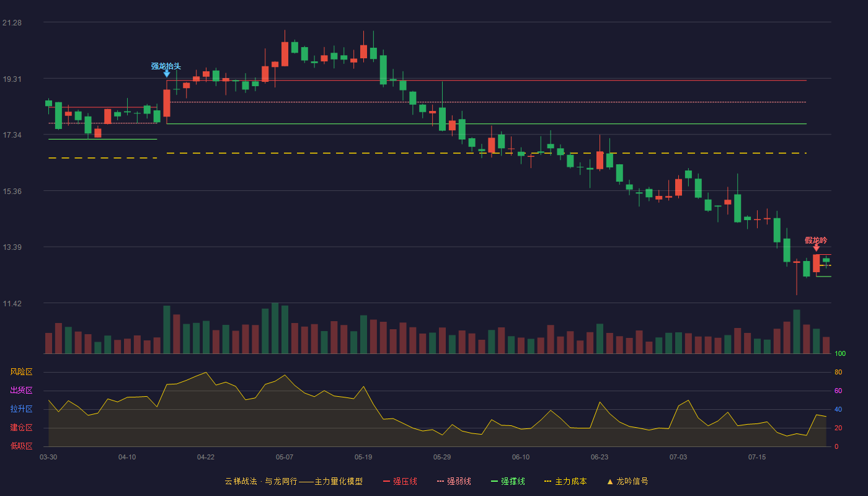Click the blue 强龙抬头 arrow marker

coord(167,74)
